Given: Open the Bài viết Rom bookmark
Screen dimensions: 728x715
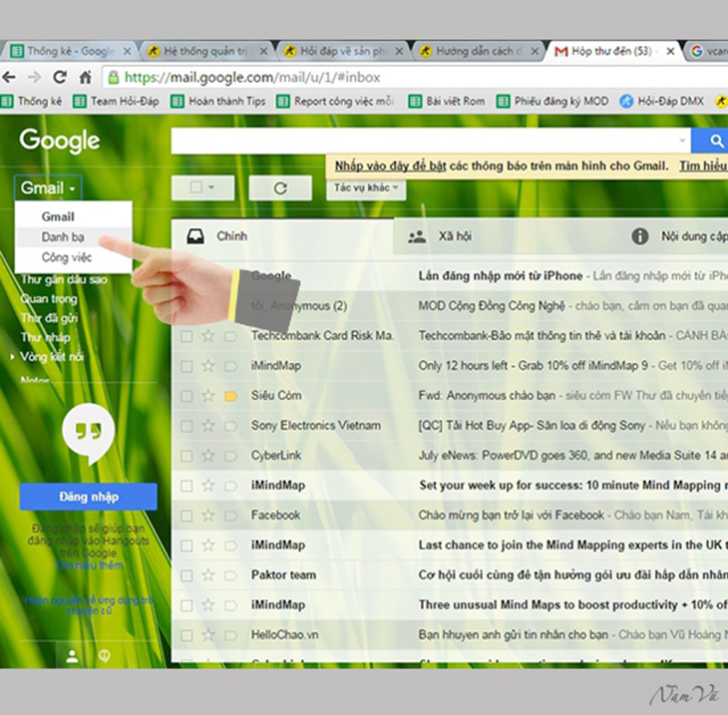Looking at the screenshot, I should click(447, 101).
